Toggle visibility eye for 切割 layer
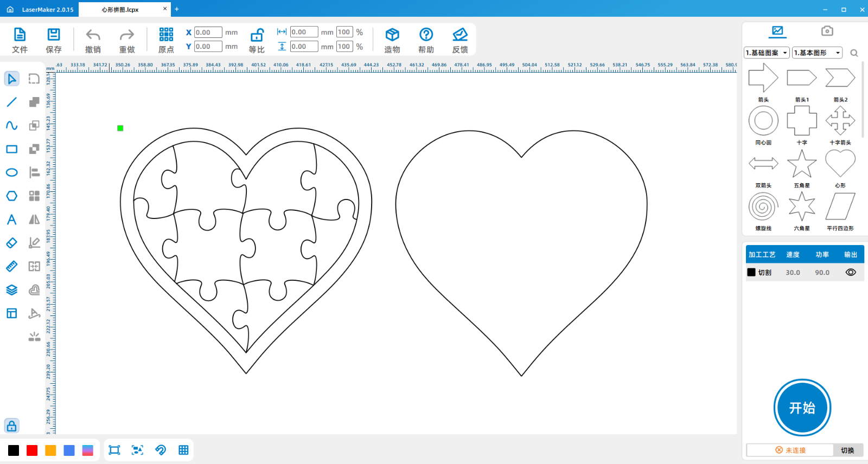Image resolution: width=868 pixels, height=464 pixels. [x=850, y=272]
